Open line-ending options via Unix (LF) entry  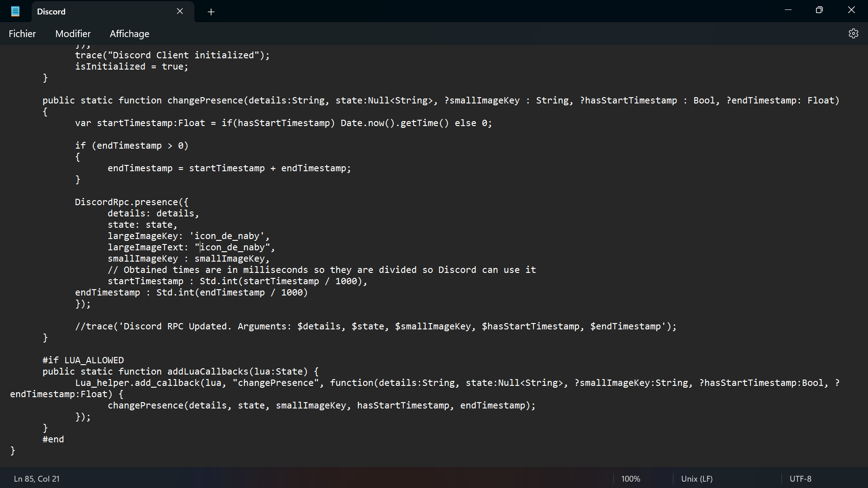696,479
